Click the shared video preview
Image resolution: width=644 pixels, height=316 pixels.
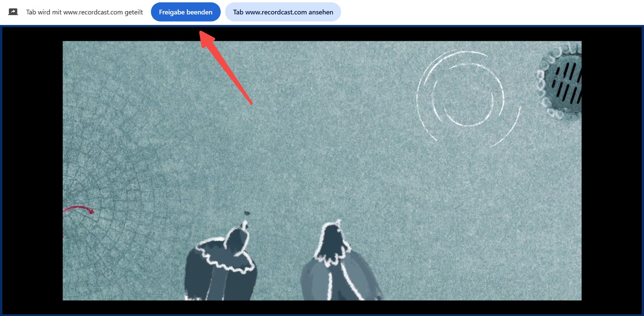322,170
